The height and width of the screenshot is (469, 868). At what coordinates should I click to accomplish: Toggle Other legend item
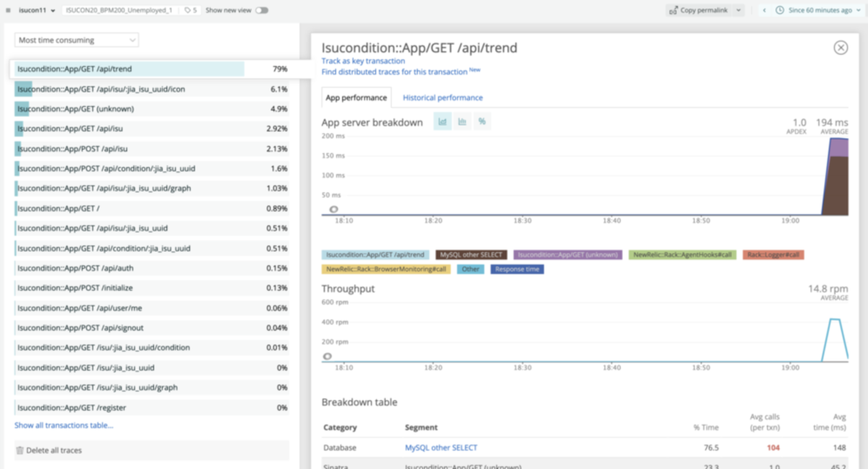(x=470, y=269)
